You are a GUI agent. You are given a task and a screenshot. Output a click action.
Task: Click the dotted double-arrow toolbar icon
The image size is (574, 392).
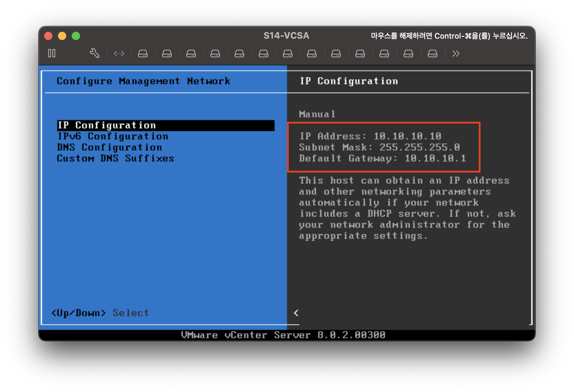(x=119, y=53)
